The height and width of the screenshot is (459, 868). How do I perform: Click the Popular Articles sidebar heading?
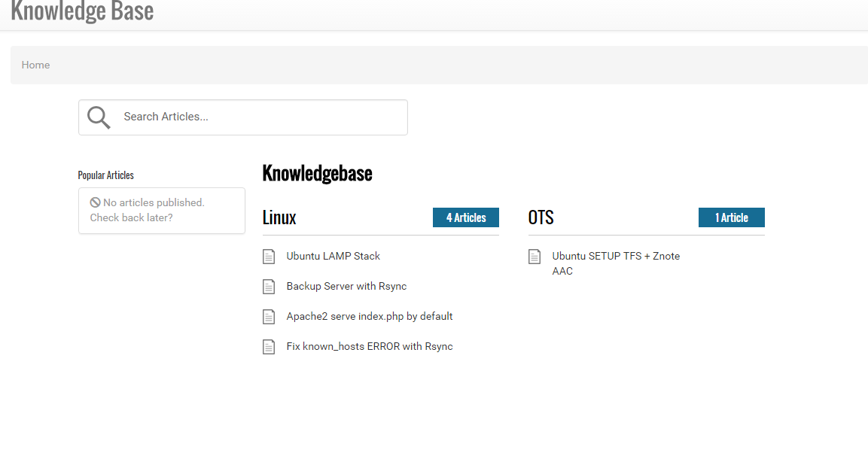(x=105, y=175)
